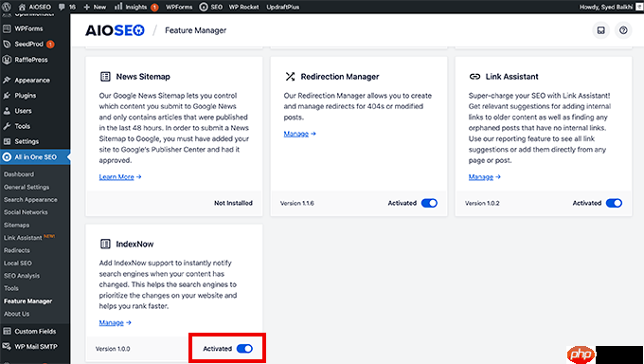This screenshot has width=644, height=364.
Task: Open Social Networks submenu
Action: 26,212
